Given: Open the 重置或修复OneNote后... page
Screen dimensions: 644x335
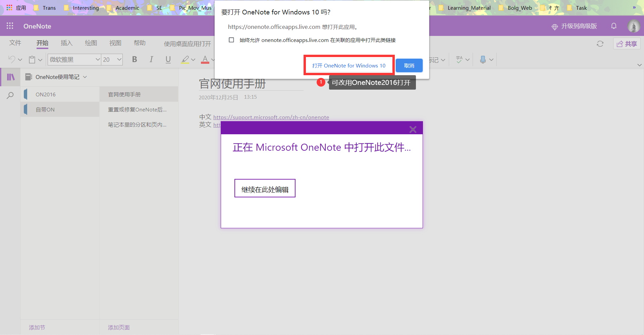Looking at the screenshot, I should [139, 109].
